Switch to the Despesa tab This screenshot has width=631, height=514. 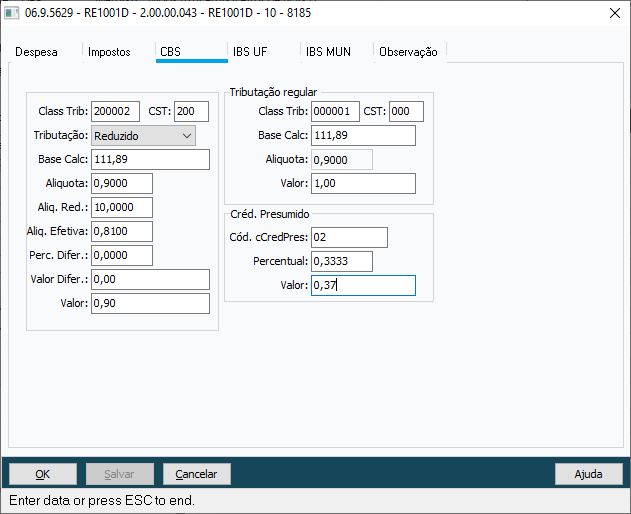coord(36,52)
